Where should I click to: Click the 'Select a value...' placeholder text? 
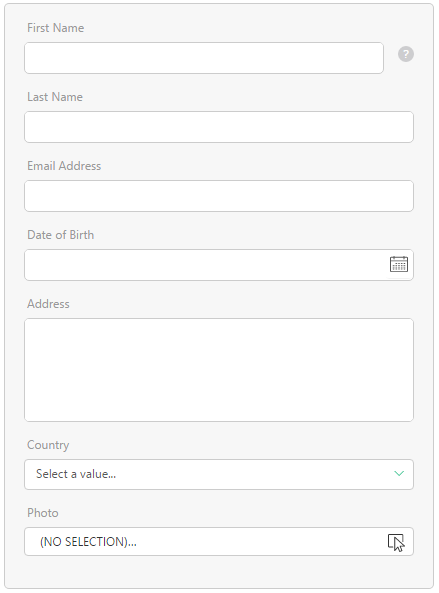(76, 474)
